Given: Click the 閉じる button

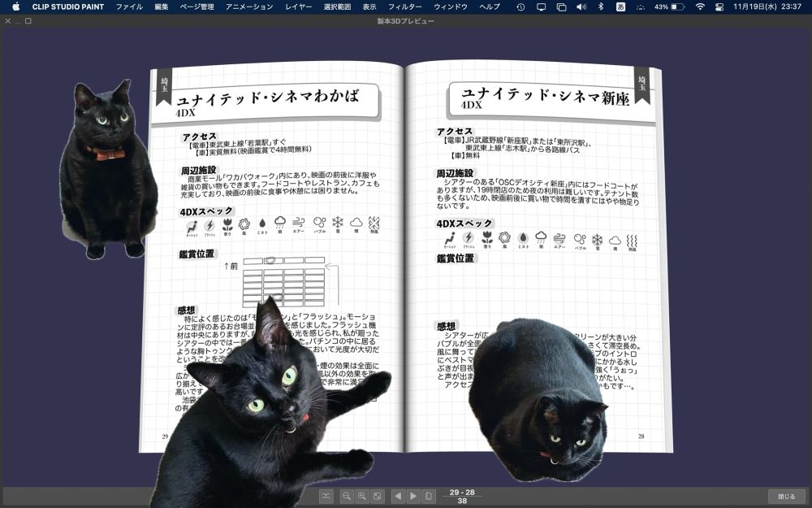Looking at the screenshot, I should (787, 496).
